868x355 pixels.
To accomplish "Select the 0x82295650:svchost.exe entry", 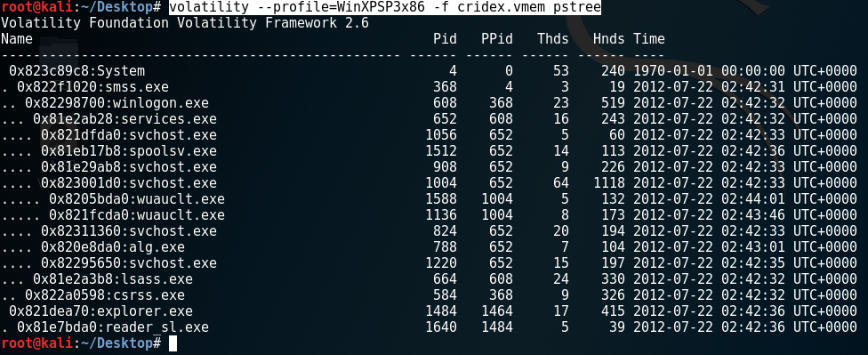I will click(129, 263).
